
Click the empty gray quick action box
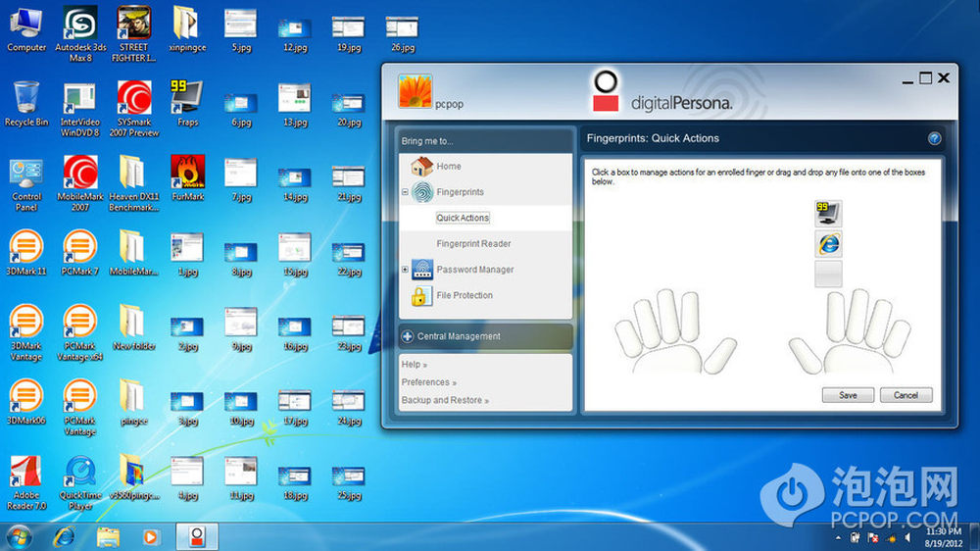click(x=828, y=274)
